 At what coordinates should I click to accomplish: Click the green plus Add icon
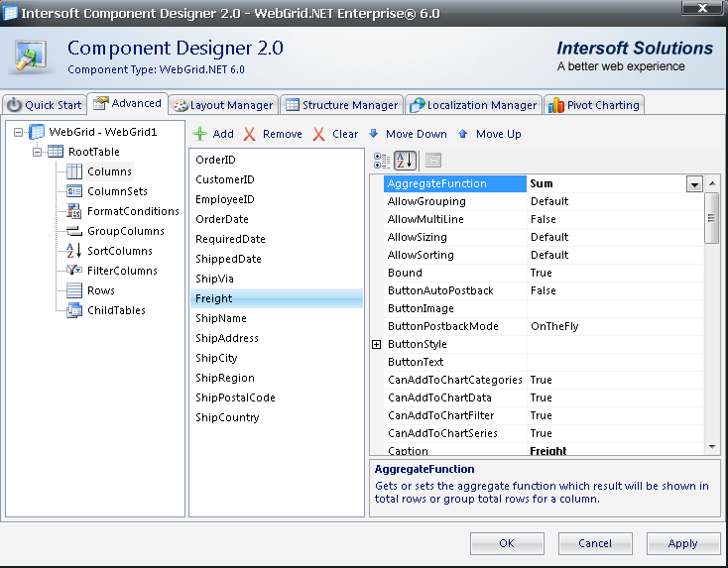pyautogui.click(x=199, y=134)
